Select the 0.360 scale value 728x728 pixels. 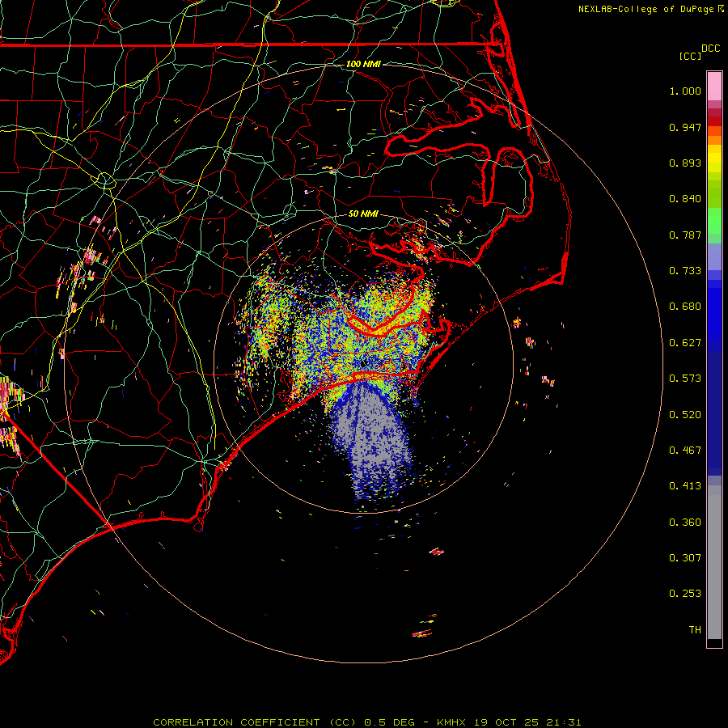(x=685, y=523)
